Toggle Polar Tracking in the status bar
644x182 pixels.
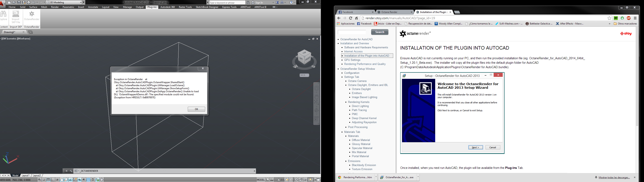pyautogui.click(x=57, y=180)
